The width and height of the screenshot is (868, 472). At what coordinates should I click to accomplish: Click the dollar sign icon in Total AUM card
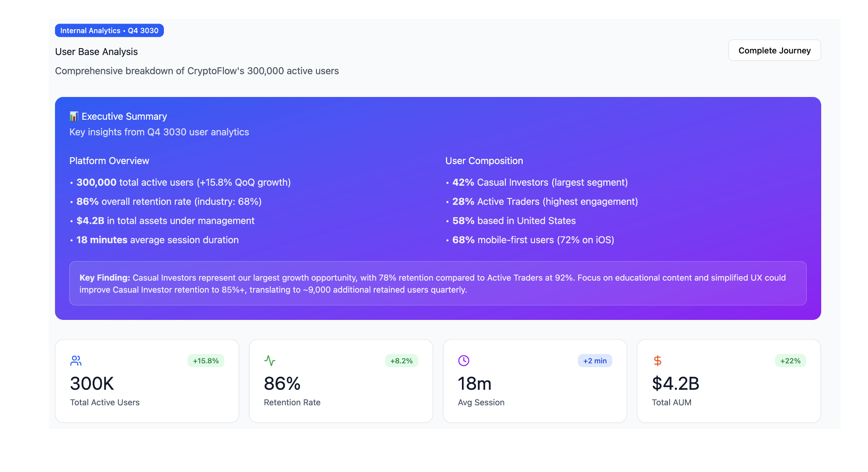[657, 361]
